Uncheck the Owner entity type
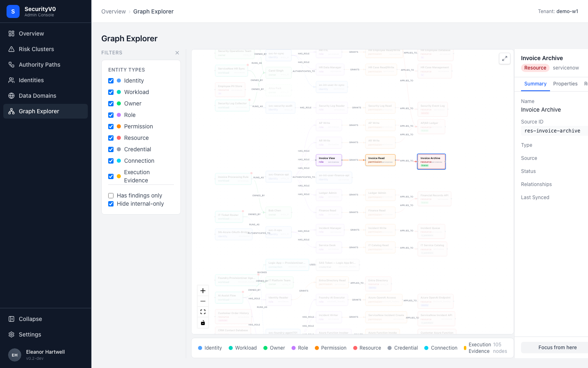 [x=111, y=103]
